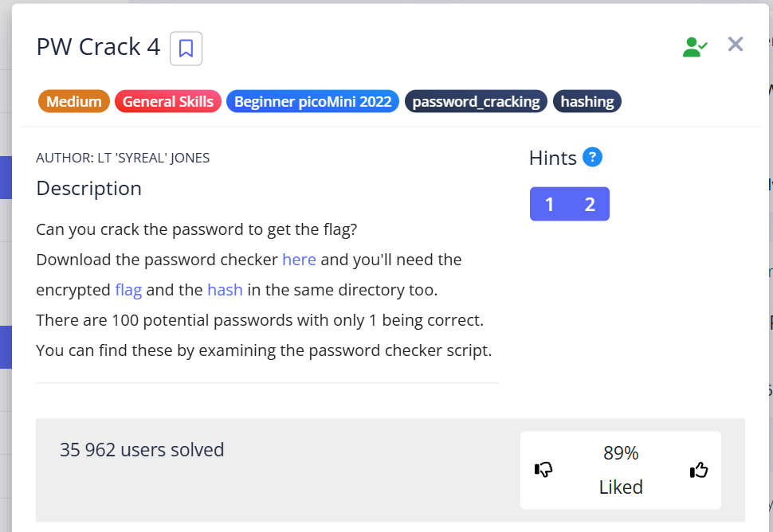Bookmark the PW Crack 4 challenge
The image size is (773, 532).
[x=186, y=49]
